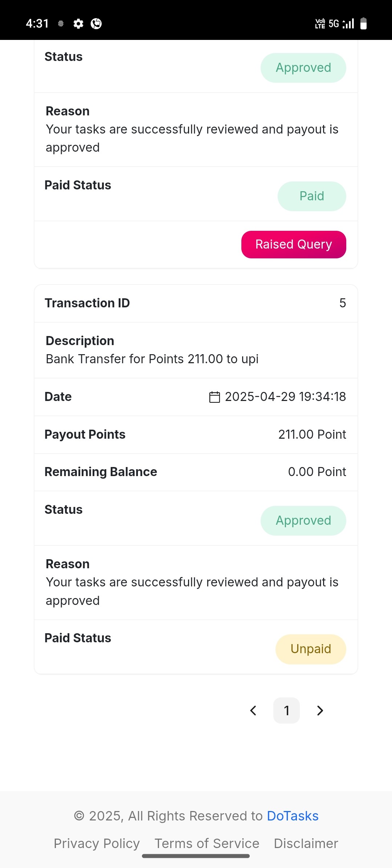Tap the top Approved status badge

(303, 68)
